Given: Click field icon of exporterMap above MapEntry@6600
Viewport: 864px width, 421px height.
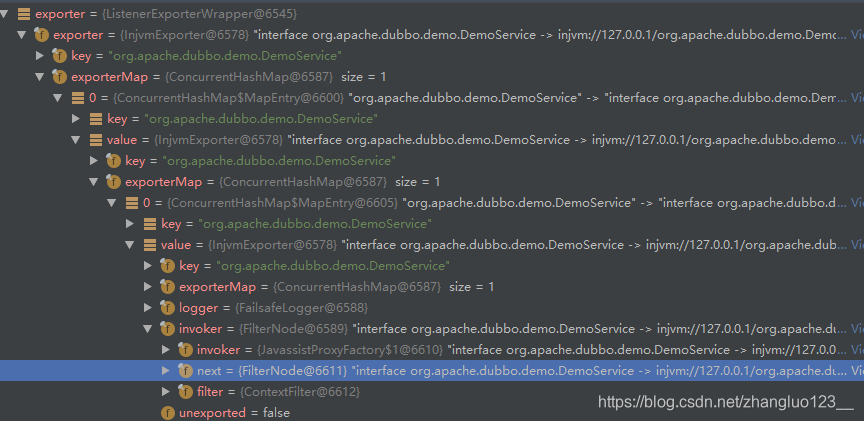Looking at the screenshot, I should (60, 77).
